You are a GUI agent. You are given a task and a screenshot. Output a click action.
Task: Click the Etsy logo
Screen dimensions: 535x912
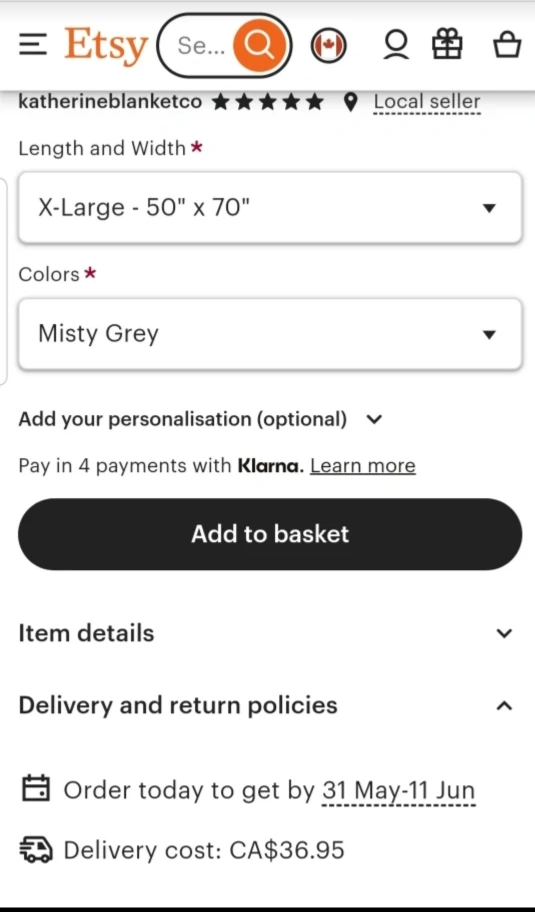[106, 45]
